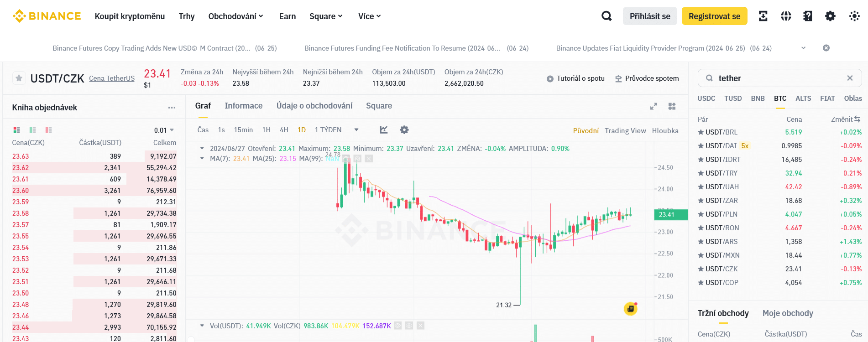
Task: Open chart layout grid icon
Action: [x=672, y=106]
